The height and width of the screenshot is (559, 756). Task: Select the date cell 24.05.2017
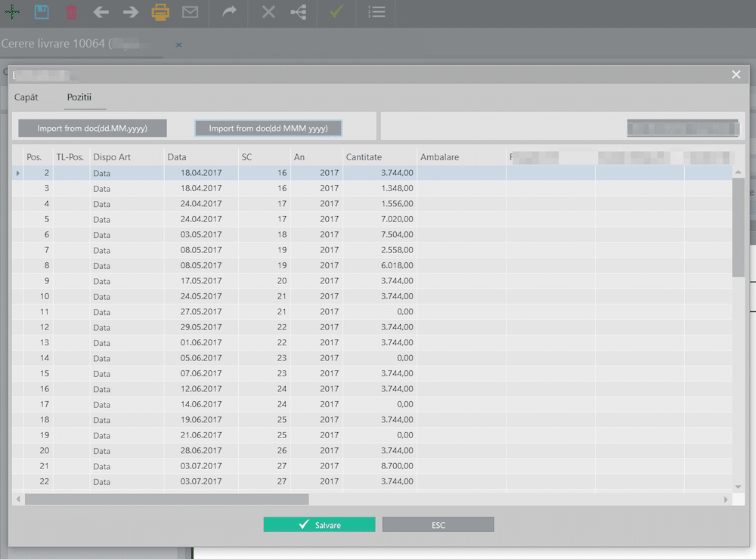click(x=202, y=296)
